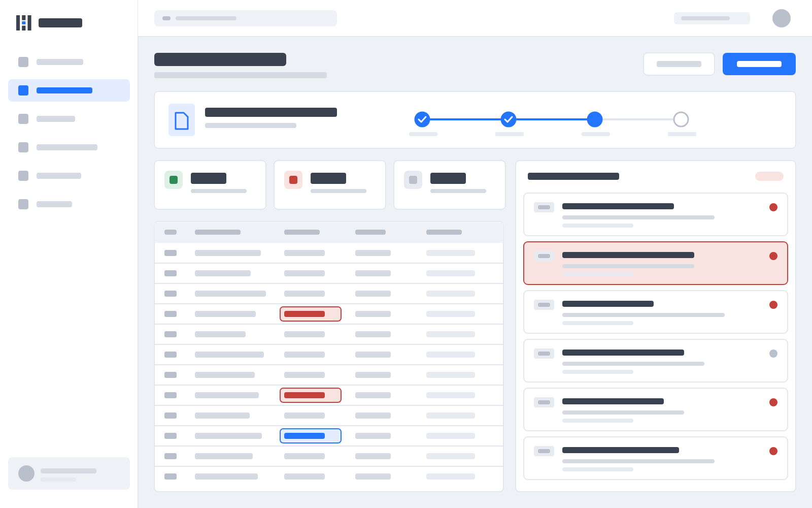The height and width of the screenshot is (508, 812).
Task: Select the final hollow unfinished progress step
Action: (x=681, y=119)
